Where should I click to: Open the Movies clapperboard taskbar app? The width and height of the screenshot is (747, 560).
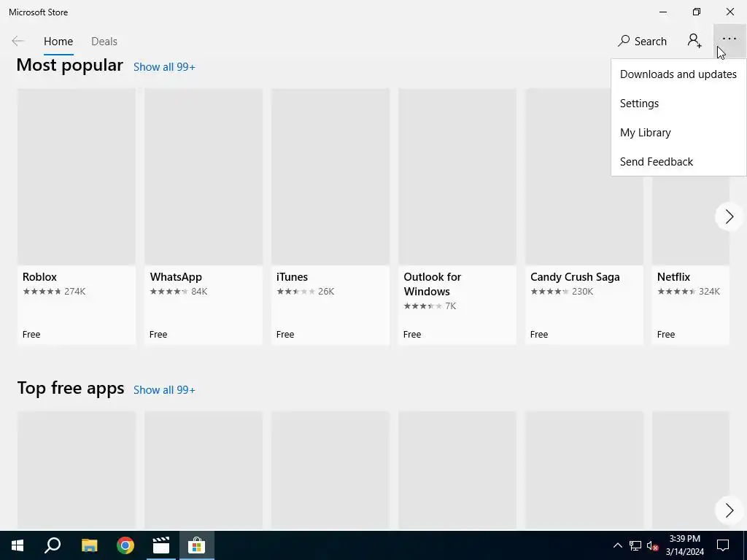[161, 545]
